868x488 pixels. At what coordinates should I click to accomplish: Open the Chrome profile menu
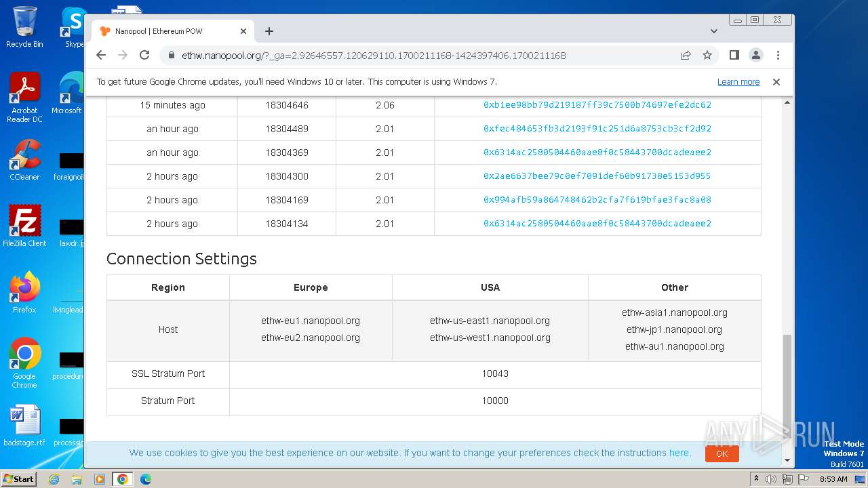[756, 55]
